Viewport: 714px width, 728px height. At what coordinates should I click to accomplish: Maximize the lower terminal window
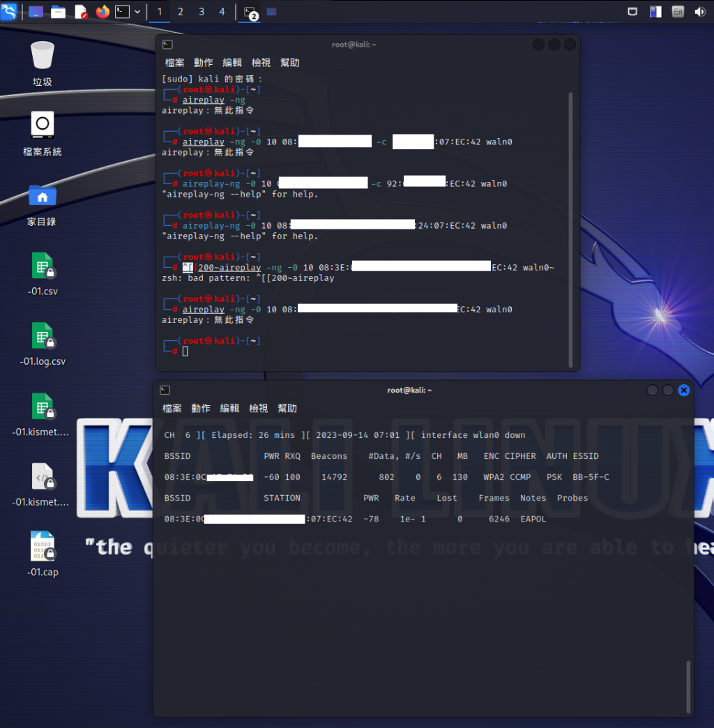(x=668, y=390)
